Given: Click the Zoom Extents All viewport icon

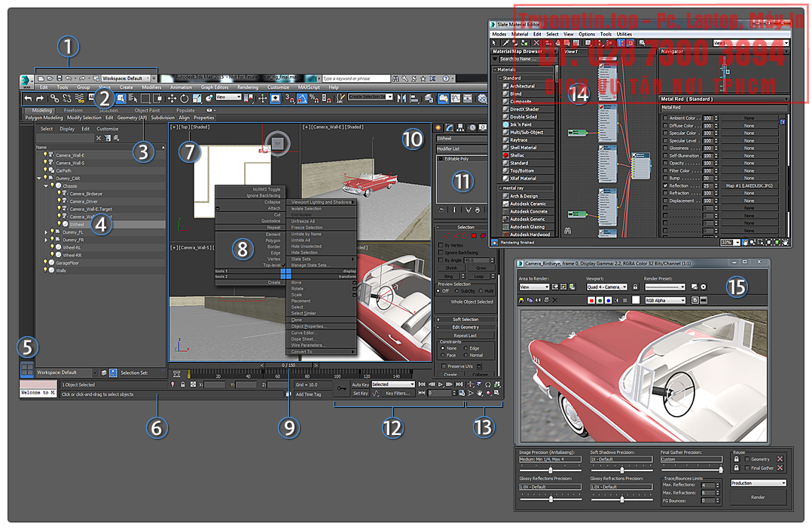Looking at the screenshot, I should [x=495, y=384].
